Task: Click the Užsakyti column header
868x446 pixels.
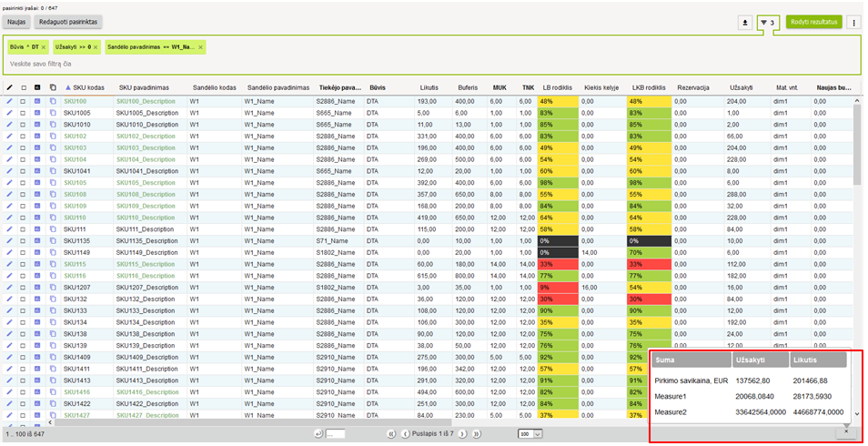Action: point(741,87)
